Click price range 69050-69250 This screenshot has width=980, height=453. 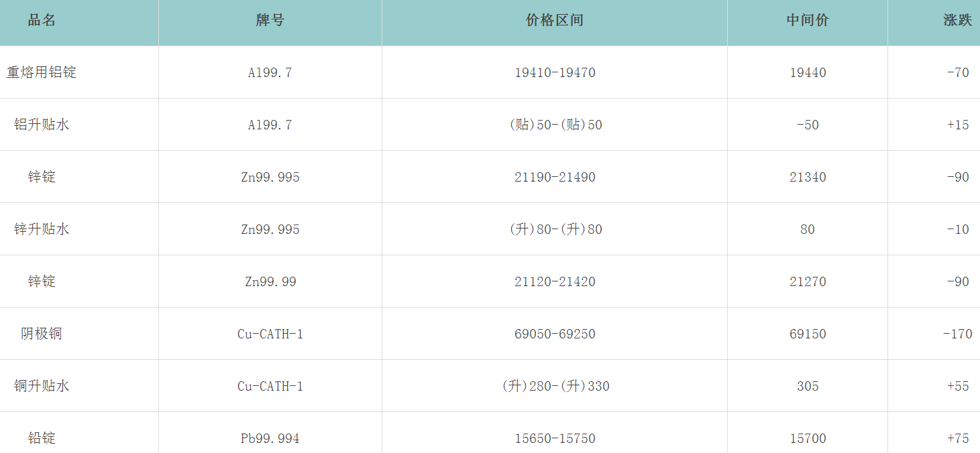coord(555,334)
